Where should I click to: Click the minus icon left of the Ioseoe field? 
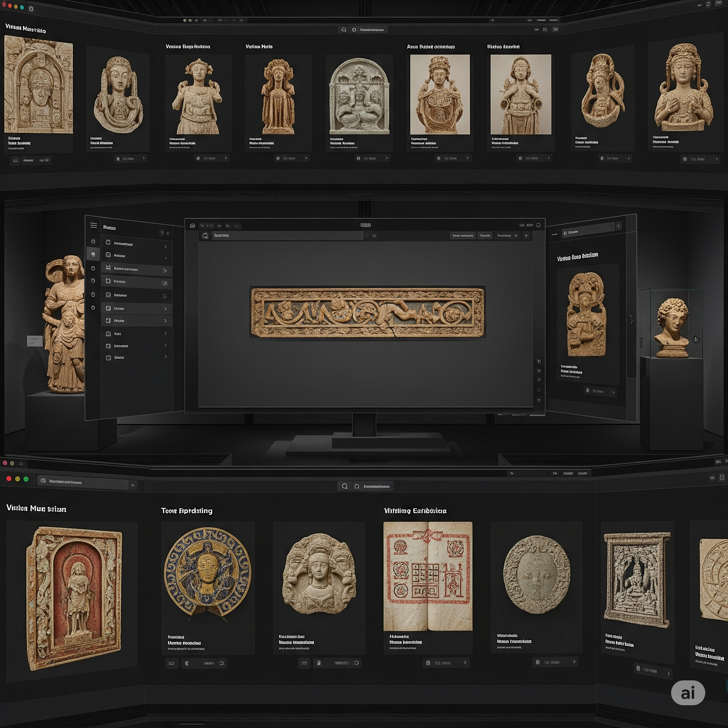pyautogui.click(x=554, y=234)
